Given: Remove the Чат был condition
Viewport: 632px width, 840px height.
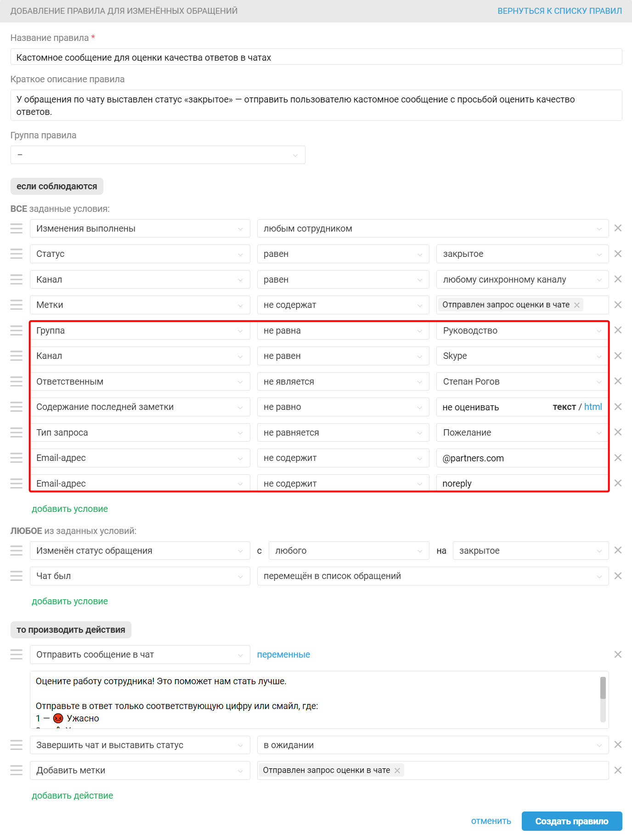Looking at the screenshot, I should [618, 576].
